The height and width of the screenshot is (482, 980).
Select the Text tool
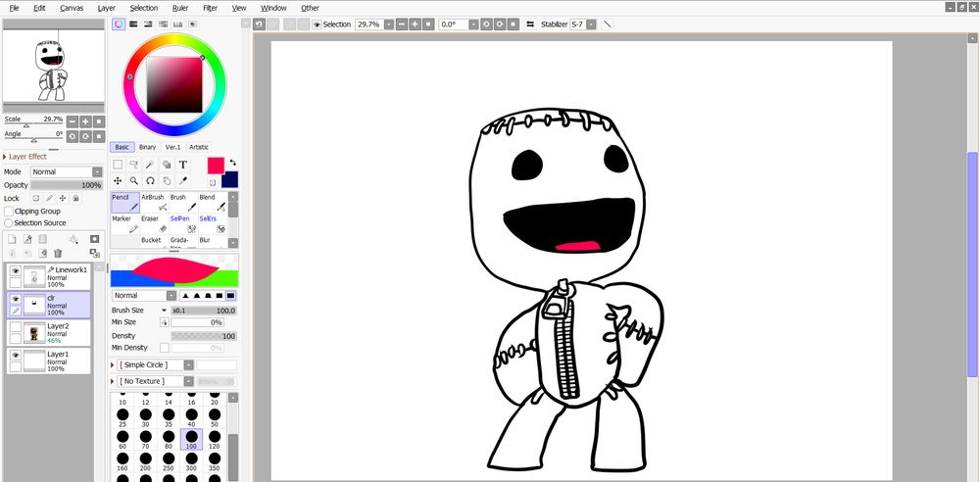coord(183,165)
